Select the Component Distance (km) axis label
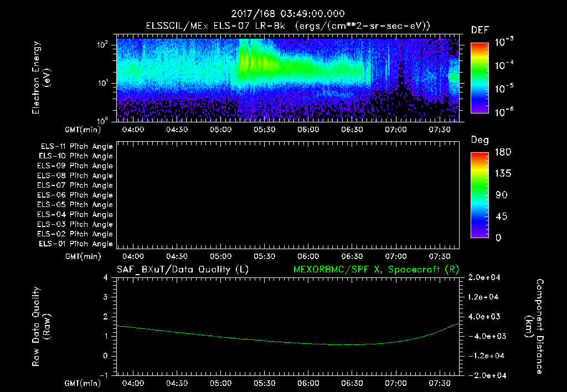 (534, 327)
